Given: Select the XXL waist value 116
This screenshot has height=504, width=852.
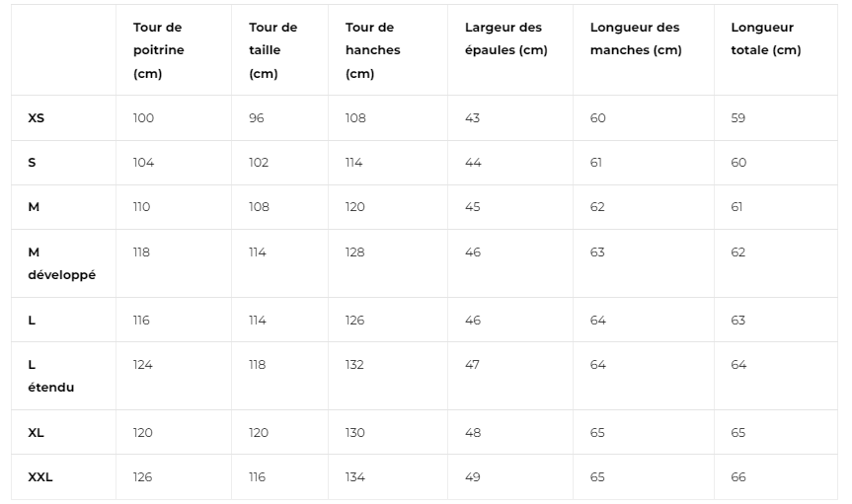Looking at the screenshot, I should click(x=257, y=476).
